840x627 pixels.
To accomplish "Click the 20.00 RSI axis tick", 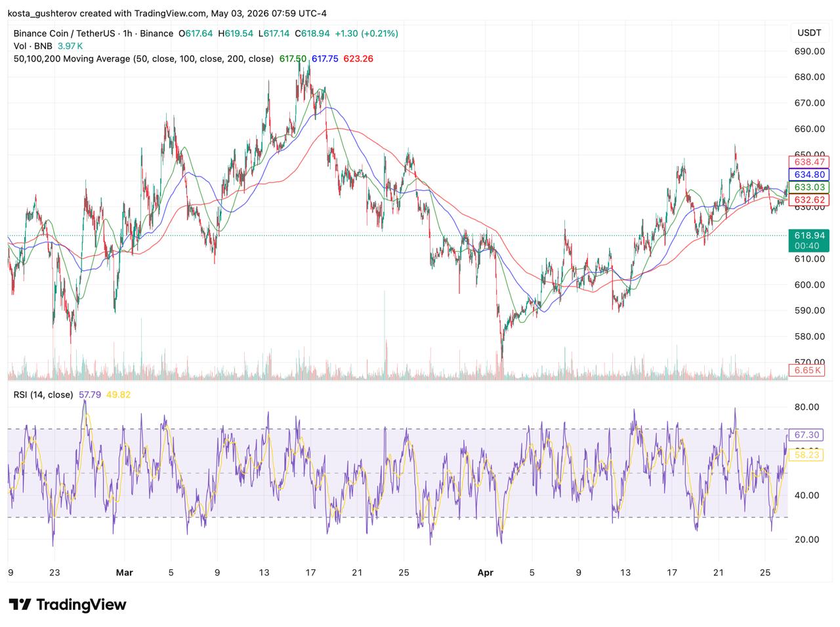I will click(807, 539).
